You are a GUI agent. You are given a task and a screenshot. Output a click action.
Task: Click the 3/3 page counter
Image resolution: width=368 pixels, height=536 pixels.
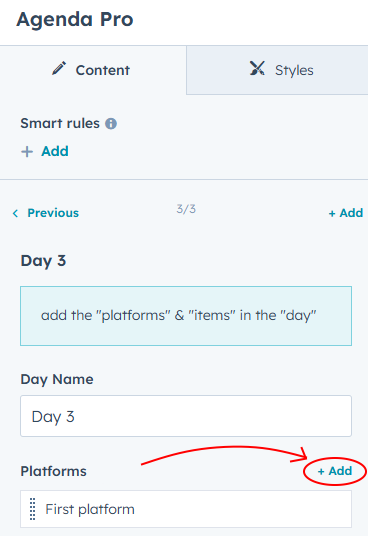tap(186, 209)
